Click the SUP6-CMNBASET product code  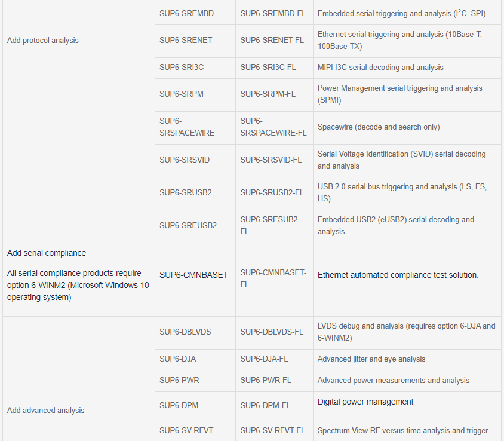point(193,275)
